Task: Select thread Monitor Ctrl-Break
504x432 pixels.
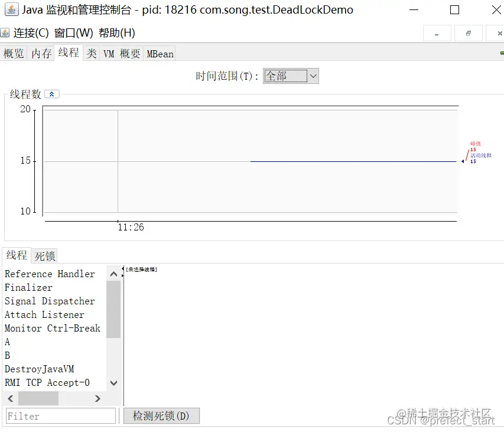Action: click(x=53, y=328)
